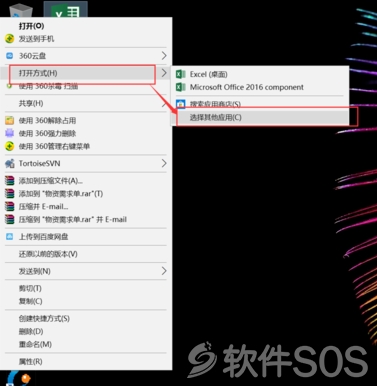This screenshot has height=387, width=377.
Task: Click the Excel (桌面) app icon
Action: coord(180,74)
